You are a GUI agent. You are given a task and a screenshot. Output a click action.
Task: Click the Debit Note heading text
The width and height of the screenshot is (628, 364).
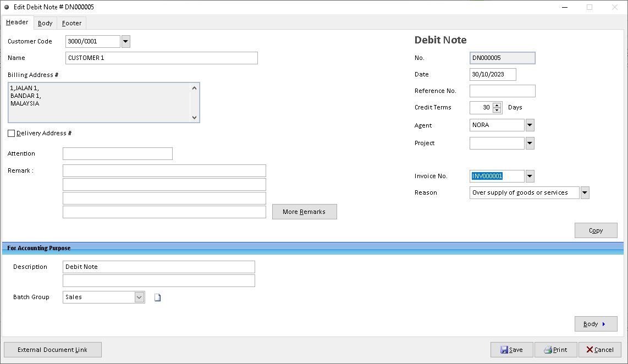(440, 40)
